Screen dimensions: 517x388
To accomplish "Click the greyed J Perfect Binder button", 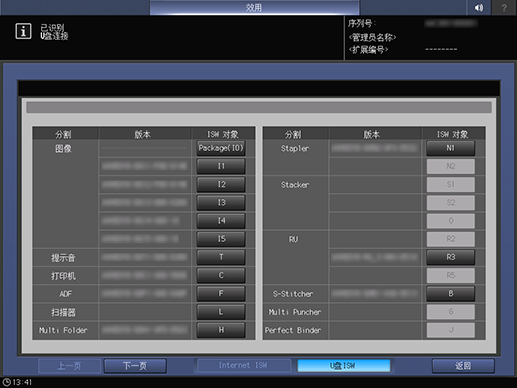I will tap(451, 330).
